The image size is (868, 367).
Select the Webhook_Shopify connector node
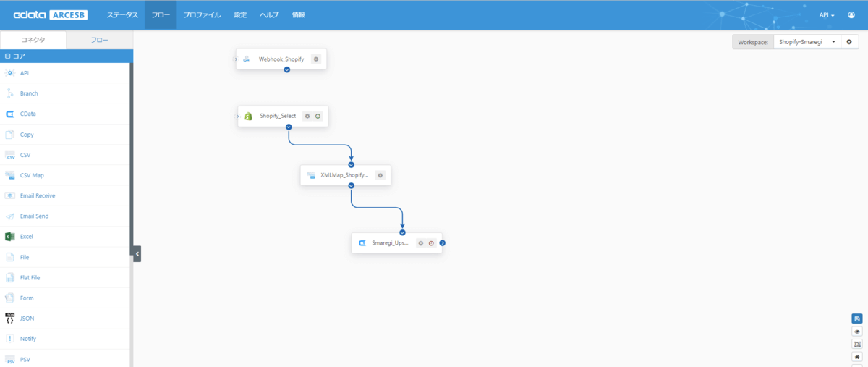[281, 59]
